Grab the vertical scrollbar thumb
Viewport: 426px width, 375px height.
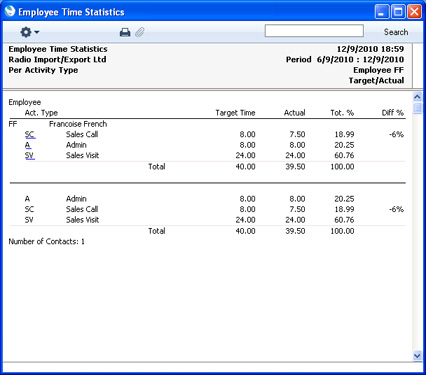417,108
